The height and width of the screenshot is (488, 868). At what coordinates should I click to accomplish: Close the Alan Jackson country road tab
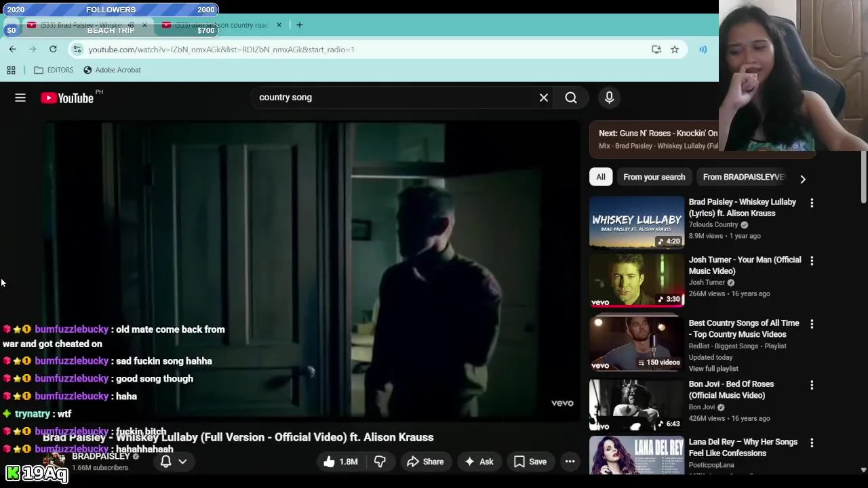coord(279,25)
